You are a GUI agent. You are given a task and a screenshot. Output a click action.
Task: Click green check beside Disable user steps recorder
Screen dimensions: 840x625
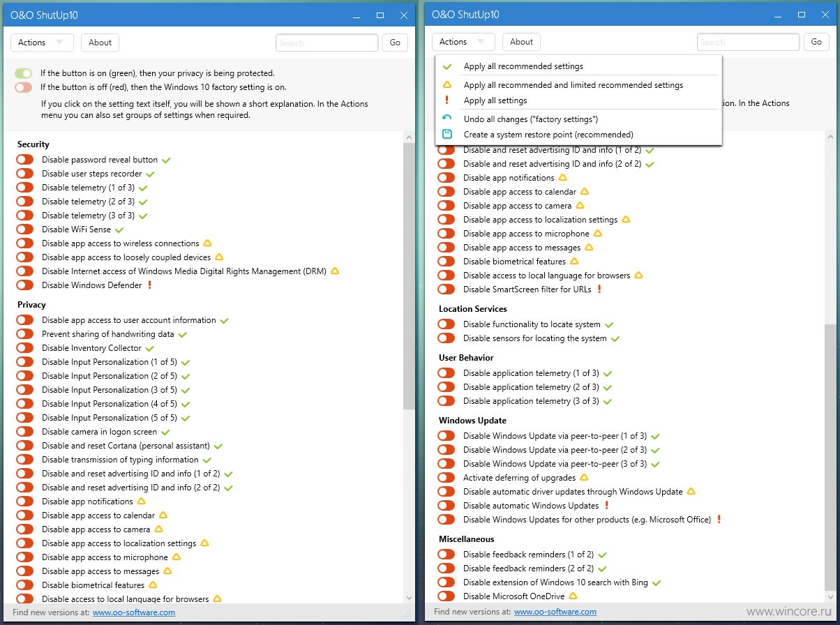150,174
